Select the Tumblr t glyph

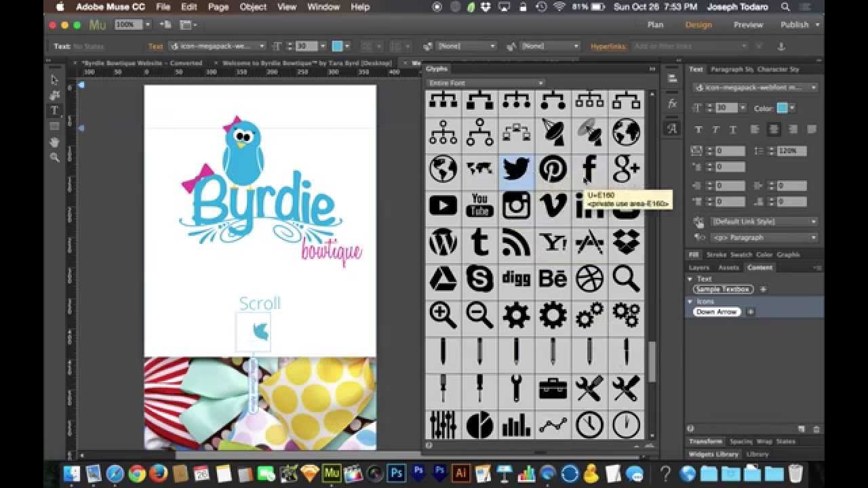479,242
